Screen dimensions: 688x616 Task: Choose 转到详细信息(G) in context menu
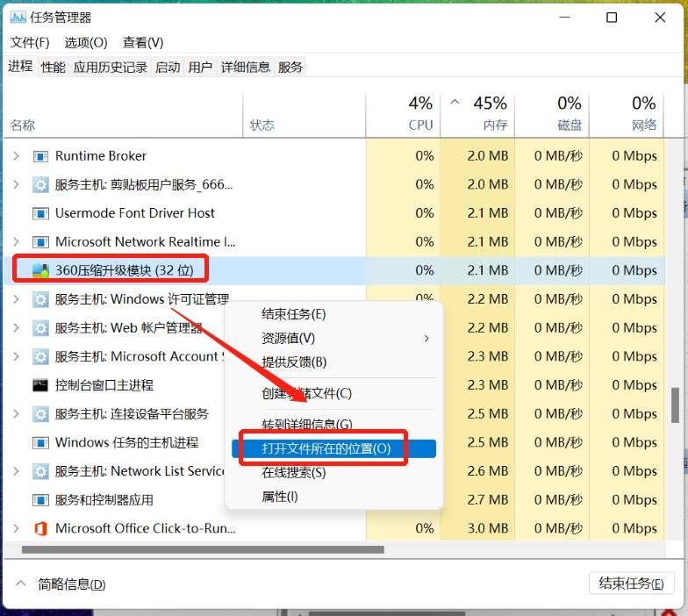[x=333, y=424]
